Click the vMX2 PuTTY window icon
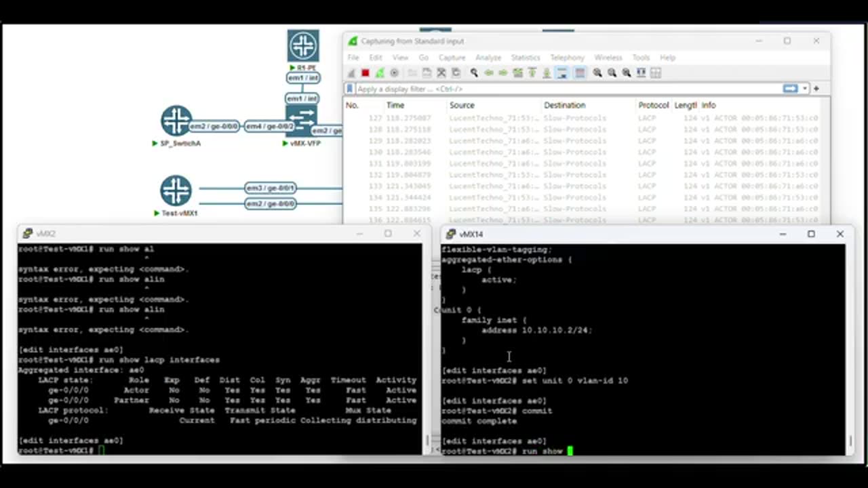The image size is (868, 488). pyautogui.click(x=27, y=234)
